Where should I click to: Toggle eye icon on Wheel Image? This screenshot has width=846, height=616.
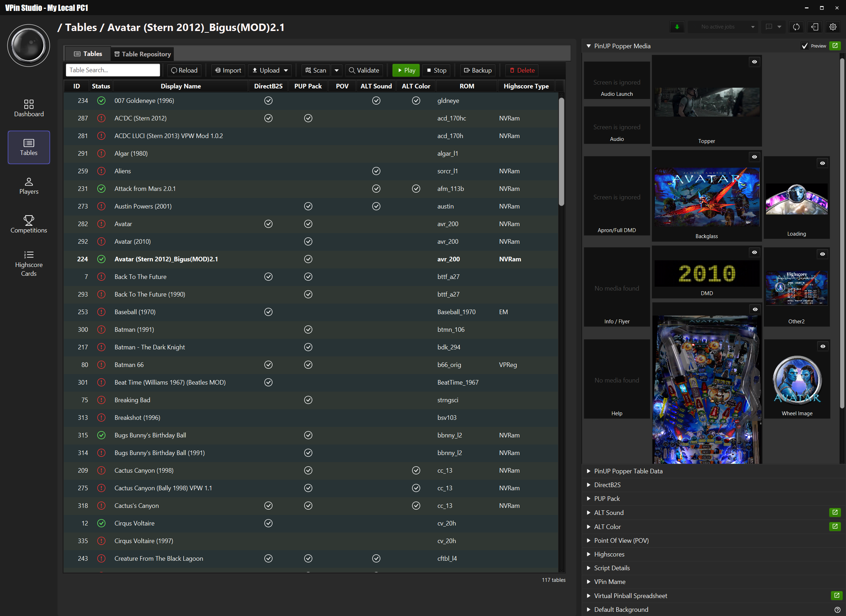point(822,347)
